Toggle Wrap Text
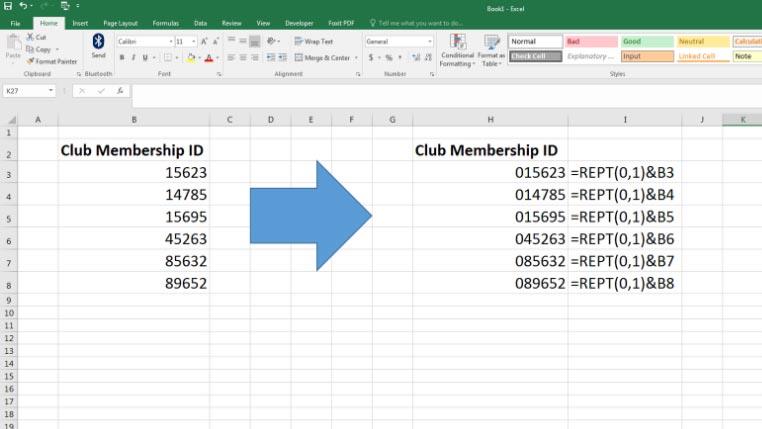This screenshot has width=762, height=429. coord(313,41)
